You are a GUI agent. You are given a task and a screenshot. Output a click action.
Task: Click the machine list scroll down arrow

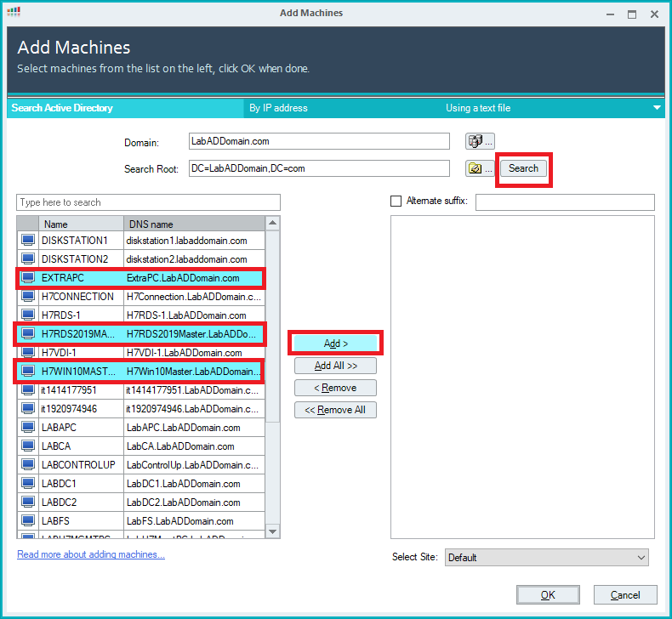coord(273,531)
